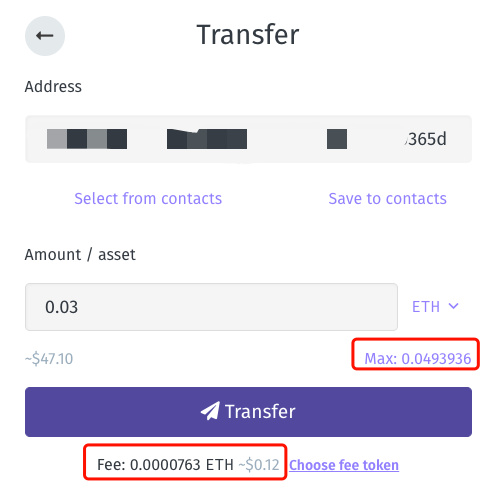Image resolution: width=495 pixels, height=497 pixels.
Task: Open the ETH asset selector label
Action: click(426, 307)
